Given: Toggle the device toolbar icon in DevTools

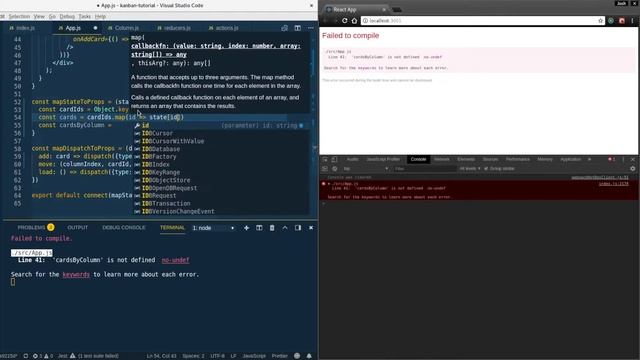Looking at the screenshot, I should [334, 159].
